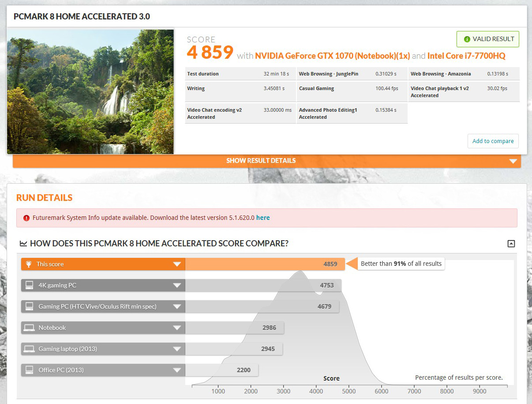Click the monitor icon beside 4K gaming PC
The width and height of the screenshot is (532, 404).
click(29, 285)
